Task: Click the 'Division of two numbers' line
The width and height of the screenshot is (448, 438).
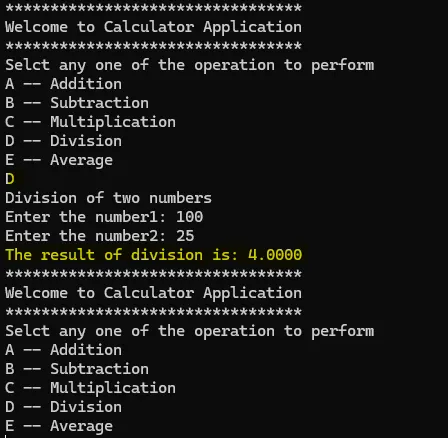Action: (x=108, y=198)
